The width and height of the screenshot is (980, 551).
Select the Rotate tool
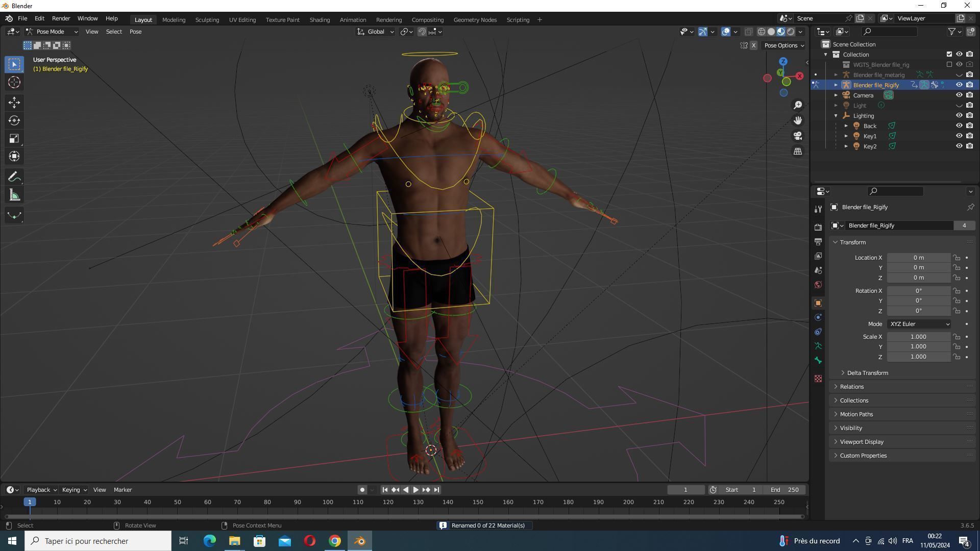pyautogui.click(x=14, y=120)
